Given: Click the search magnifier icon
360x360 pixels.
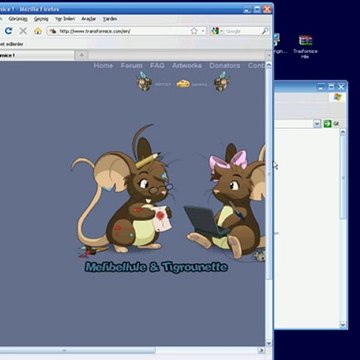Looking at the screenshot, I should [265, 31].
